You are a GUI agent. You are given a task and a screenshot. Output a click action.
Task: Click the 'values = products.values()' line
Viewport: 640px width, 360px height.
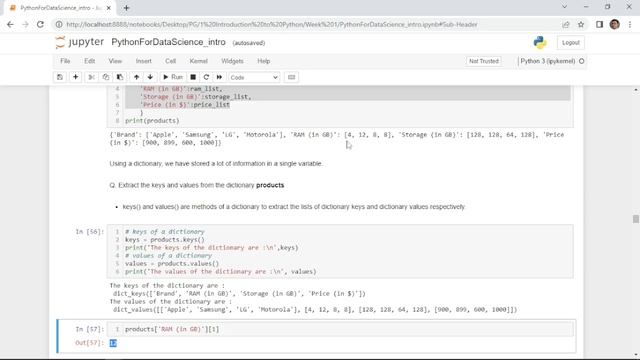(x=172, y=264)
